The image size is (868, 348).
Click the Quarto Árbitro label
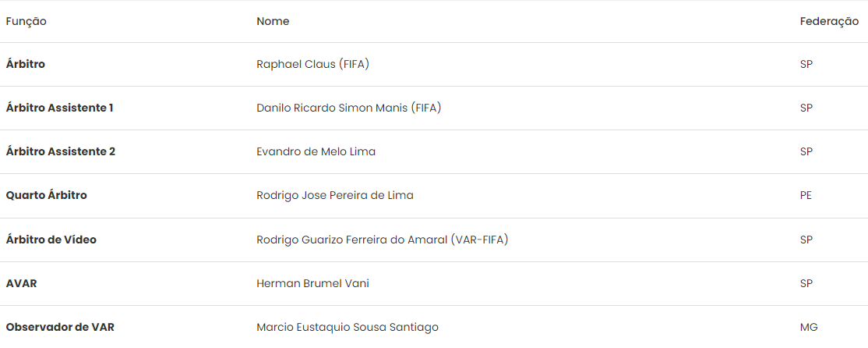point(47,195)
